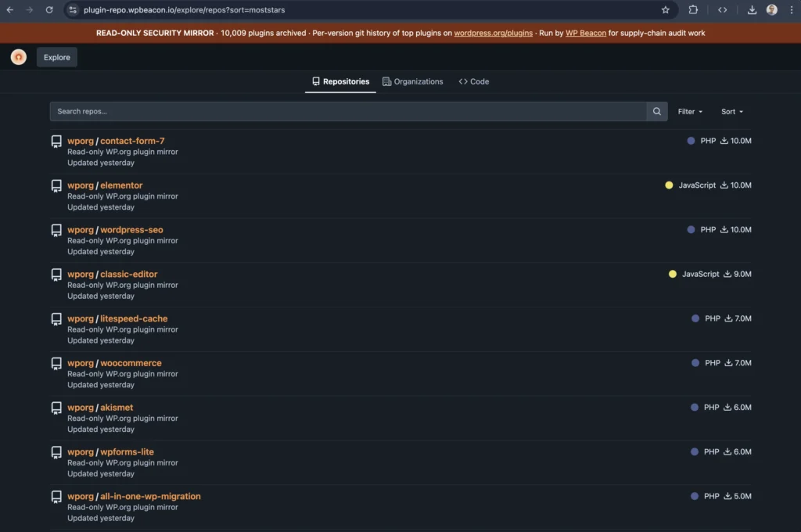Image resolution: width=801 pixels, height=532 pixels.
Task: Click download icon in classic-editor row
Action: click(727, 274)
